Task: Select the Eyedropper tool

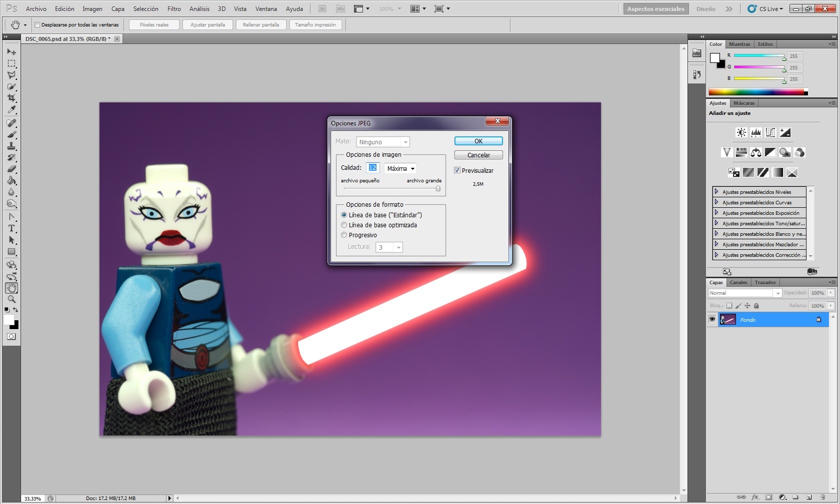Action: (11, 110)
